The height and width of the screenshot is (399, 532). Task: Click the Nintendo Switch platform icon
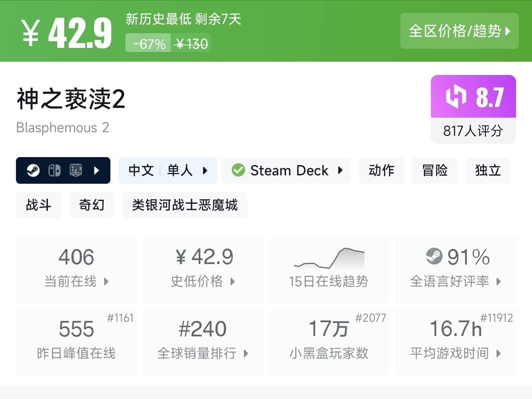coord(54,170)
